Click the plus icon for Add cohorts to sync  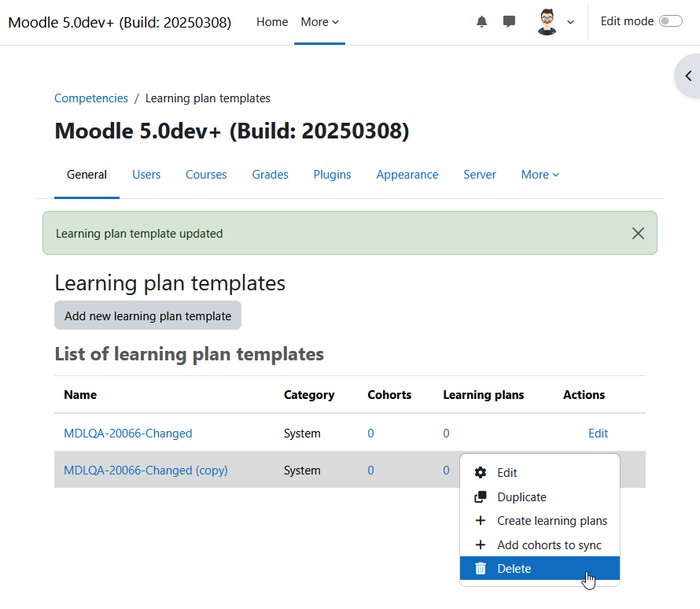(481, 544)
